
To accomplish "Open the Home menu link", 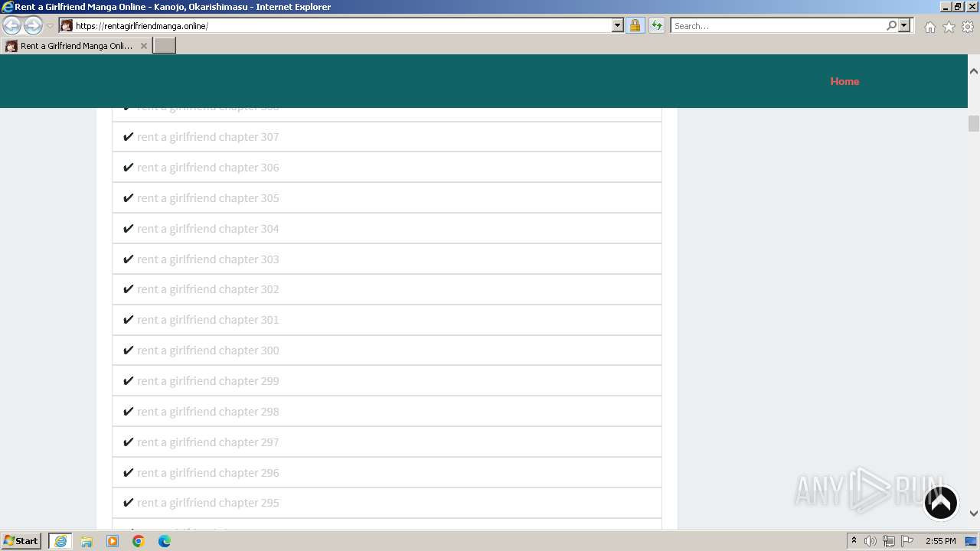I will click(844, 81).
